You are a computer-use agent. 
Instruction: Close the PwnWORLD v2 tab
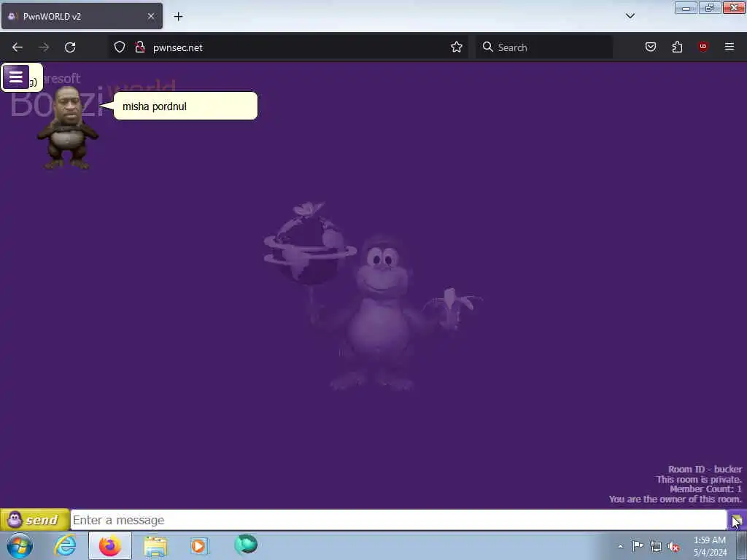coord(151,16)
